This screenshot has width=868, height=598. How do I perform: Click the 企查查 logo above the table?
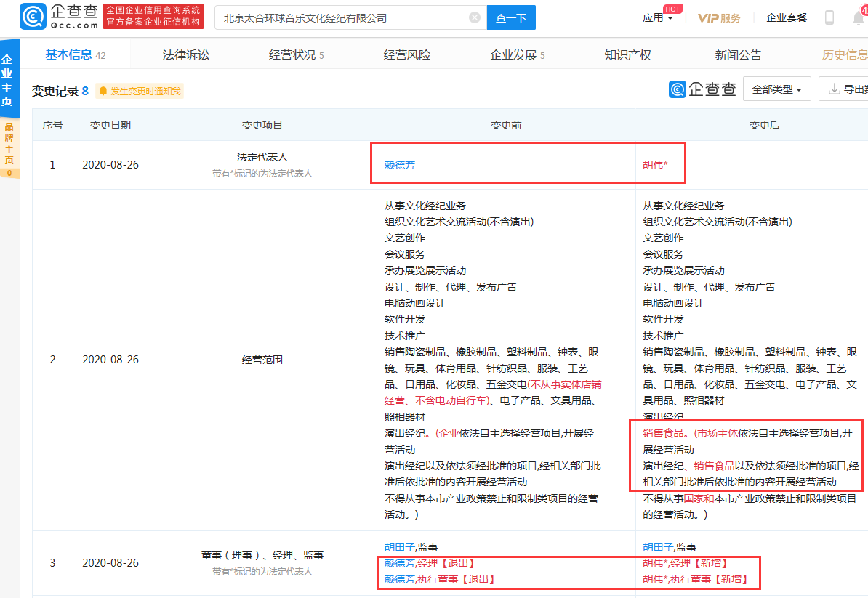click(702, 89)
